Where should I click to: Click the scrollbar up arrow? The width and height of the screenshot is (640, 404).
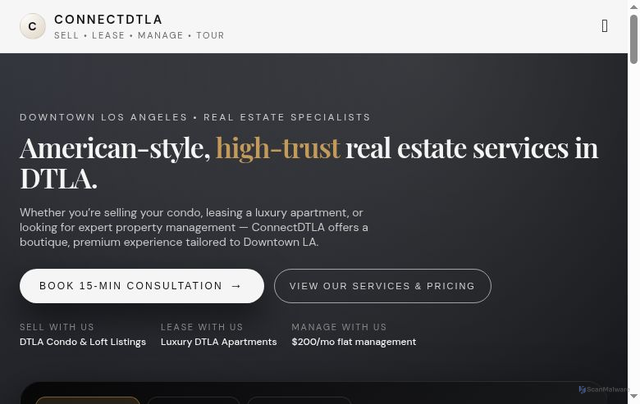point(633,7)
